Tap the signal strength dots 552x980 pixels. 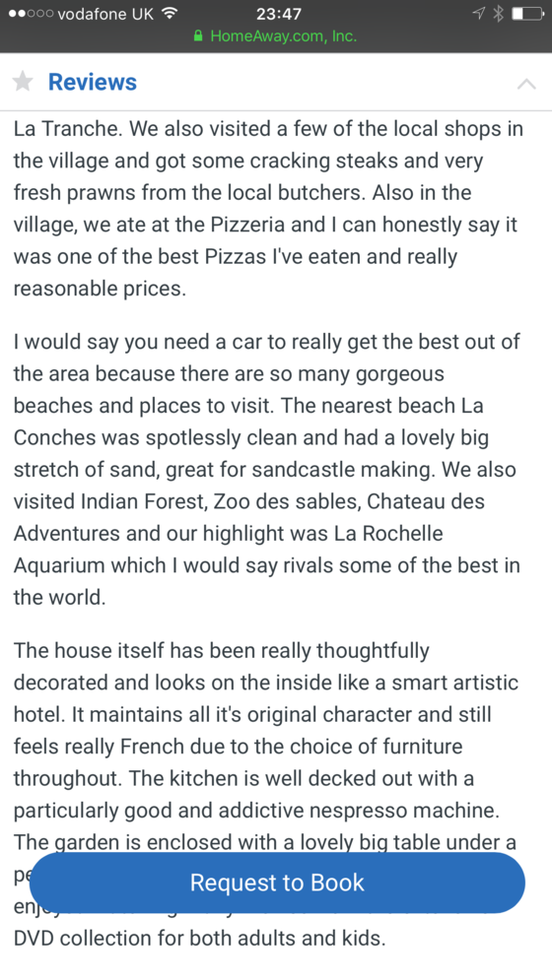click(31, 14)
